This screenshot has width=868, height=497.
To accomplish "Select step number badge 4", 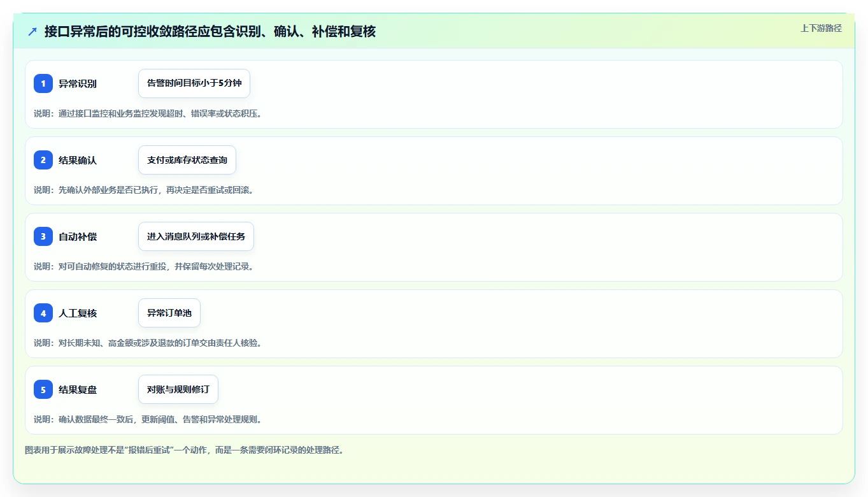I will point(43,313).
